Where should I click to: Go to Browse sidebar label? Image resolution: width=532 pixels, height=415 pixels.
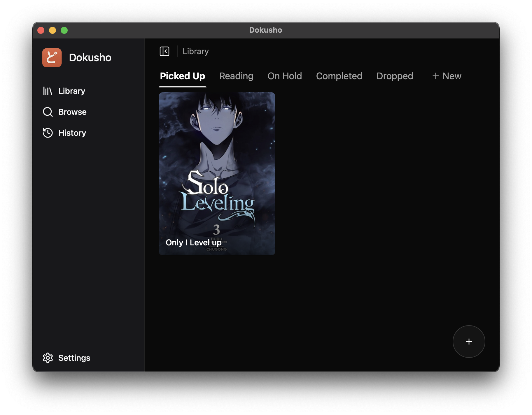[72, 112]
